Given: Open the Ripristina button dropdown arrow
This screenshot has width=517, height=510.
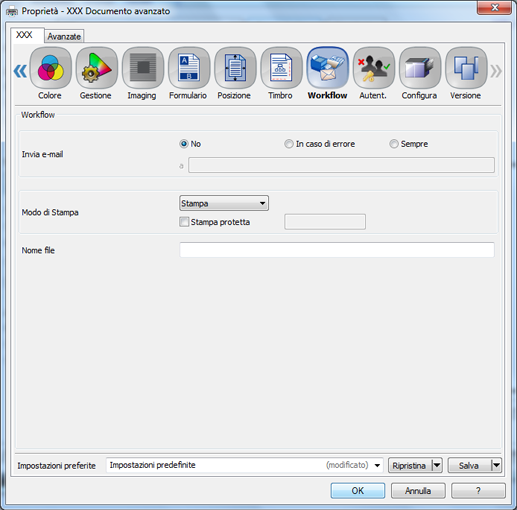Looking at the screenshot, I should (x=437, y=465).
